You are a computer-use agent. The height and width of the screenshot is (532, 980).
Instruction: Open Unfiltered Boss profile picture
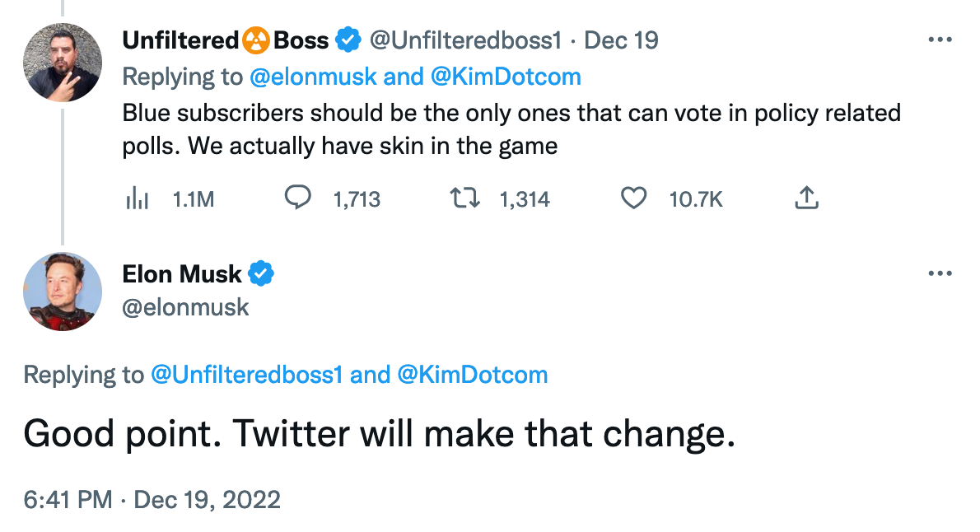tap(63, 63)
